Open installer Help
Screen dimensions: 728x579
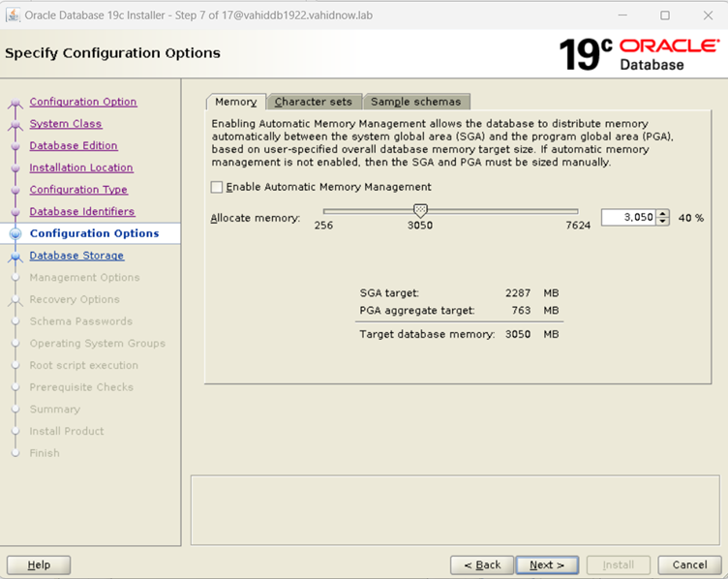click(39, 564)
